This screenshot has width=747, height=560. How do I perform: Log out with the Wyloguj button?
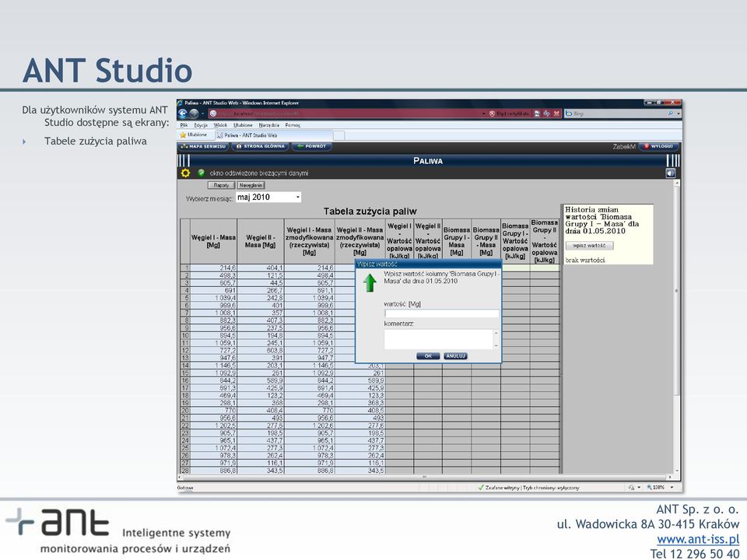658,147
